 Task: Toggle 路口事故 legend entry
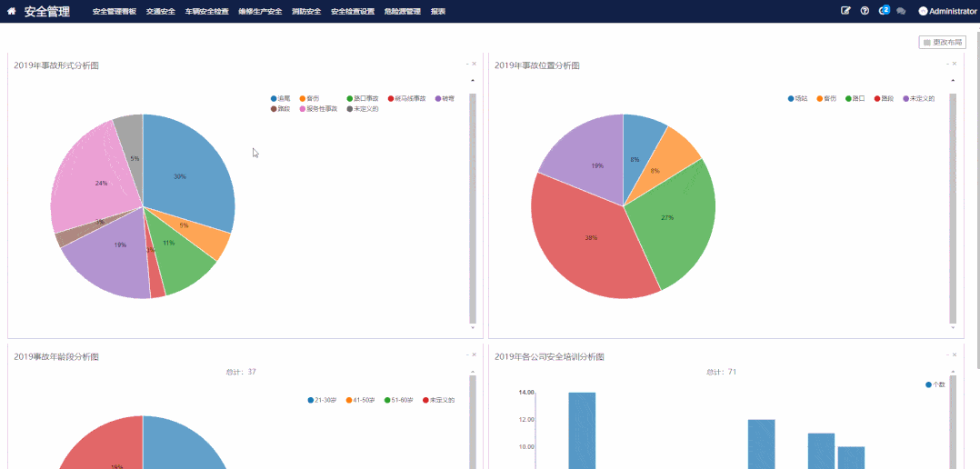(x=363, y=99)
